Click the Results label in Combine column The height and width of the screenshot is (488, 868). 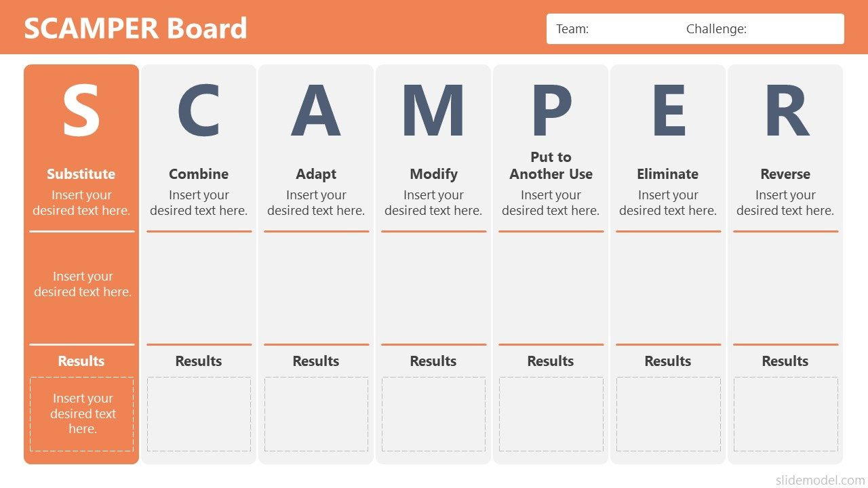(x=199, y=361)
